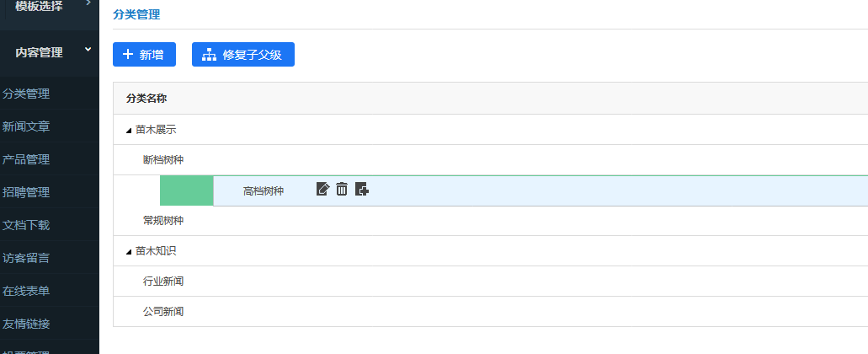This screenshot has height=354, width=868.
Task: Click the trash delete icon for 高档树种
Action: pyautogui.click(x=342, y=189)
